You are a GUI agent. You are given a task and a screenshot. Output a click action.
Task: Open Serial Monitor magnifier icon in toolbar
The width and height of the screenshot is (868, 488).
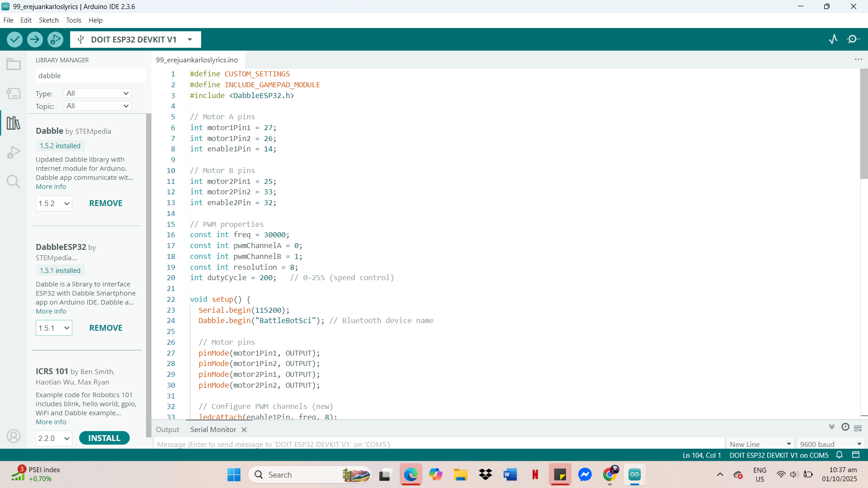pyautogui.click(x=853, y=39)
